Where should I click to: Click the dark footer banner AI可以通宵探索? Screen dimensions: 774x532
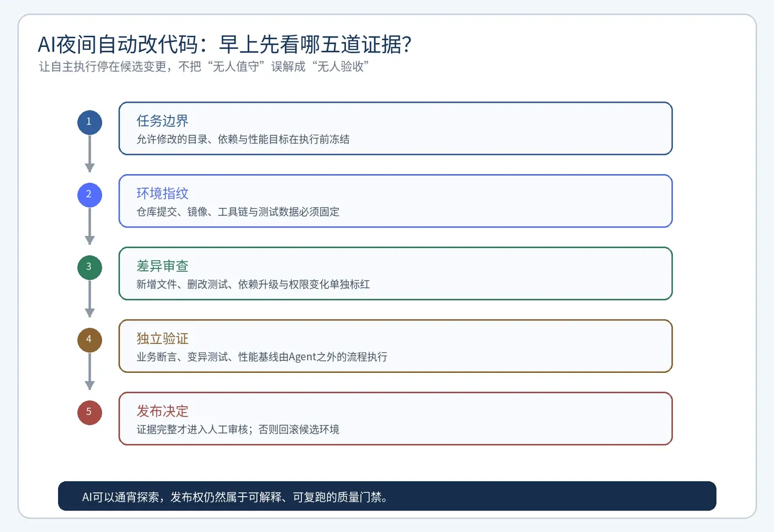(387, 496)
